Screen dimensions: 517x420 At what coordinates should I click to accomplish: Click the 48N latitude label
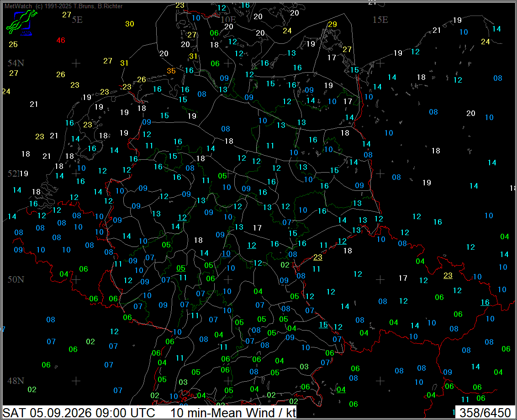pos(16,381)
